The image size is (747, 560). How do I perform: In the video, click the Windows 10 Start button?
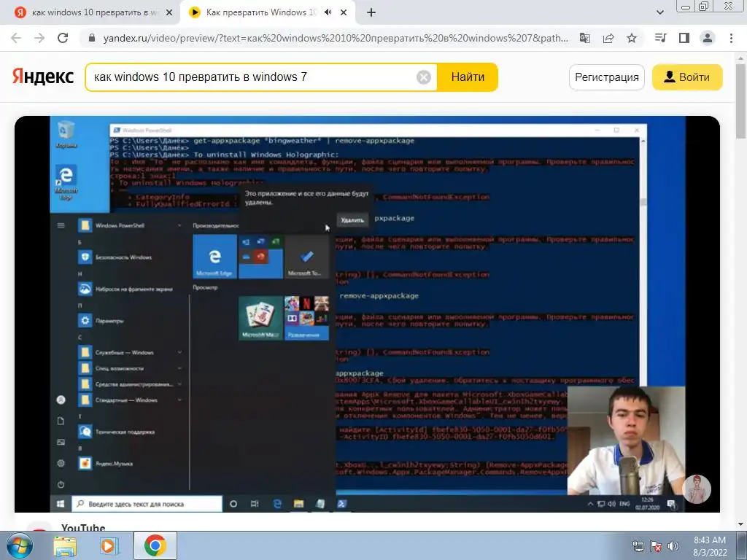click(61, 504)
